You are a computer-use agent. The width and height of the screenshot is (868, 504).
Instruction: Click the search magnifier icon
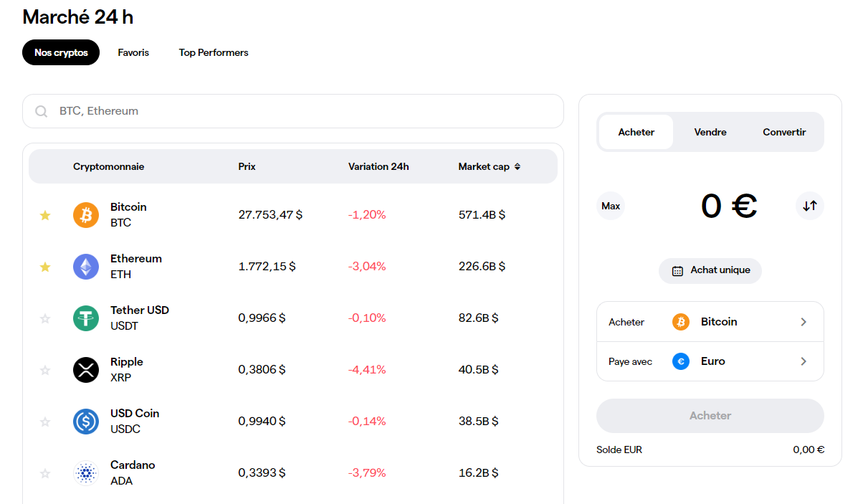point(41,111)
